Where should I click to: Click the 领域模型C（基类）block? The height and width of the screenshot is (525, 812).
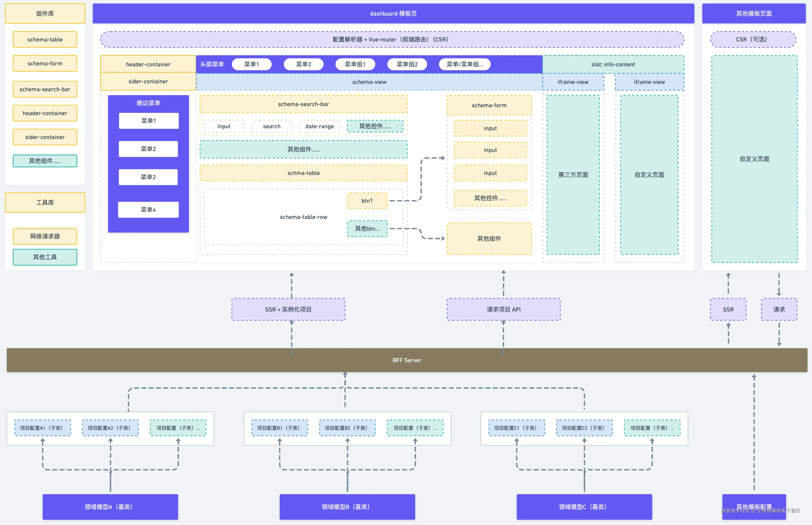pyautogui.click(x=584, y=507)
